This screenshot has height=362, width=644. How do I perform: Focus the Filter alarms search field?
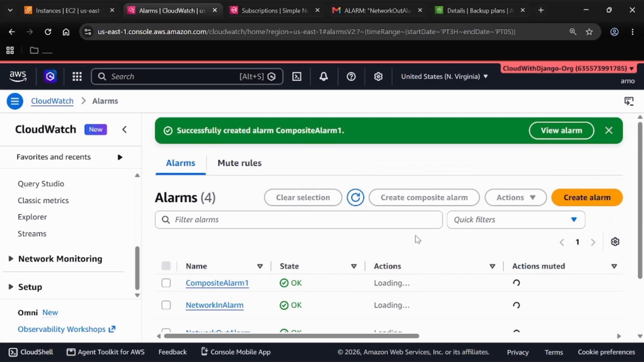[x=299, y=220]
